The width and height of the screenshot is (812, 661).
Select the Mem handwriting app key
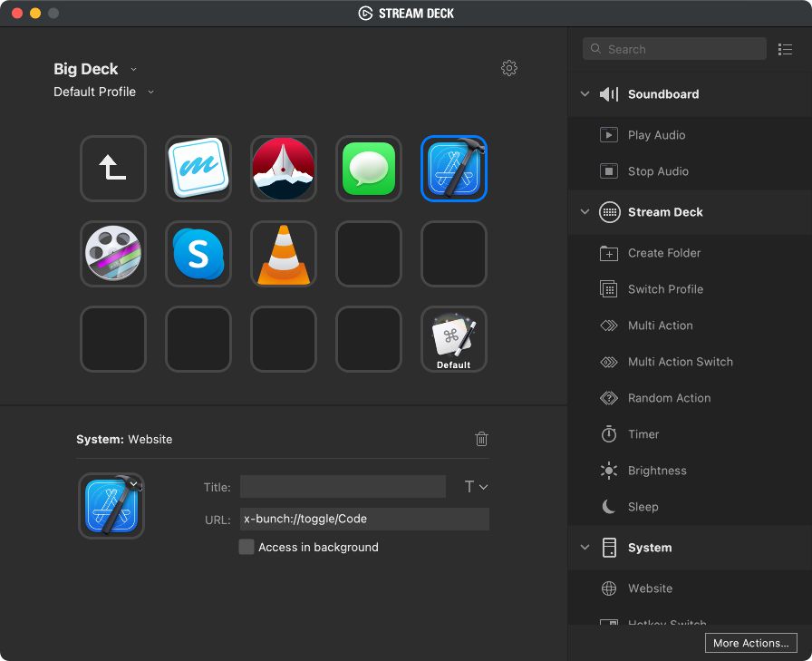point(198,169)
